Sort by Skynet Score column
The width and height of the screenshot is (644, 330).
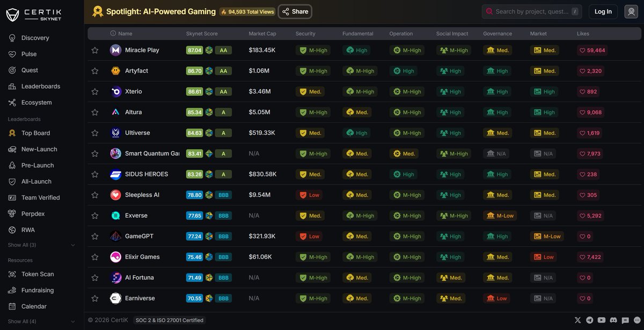click(202, 33)
